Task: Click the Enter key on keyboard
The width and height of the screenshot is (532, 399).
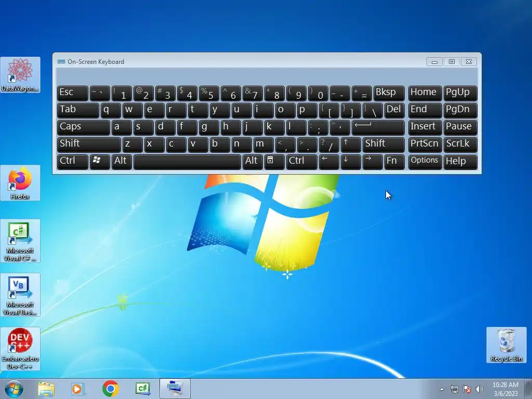Action: (378, 128)
